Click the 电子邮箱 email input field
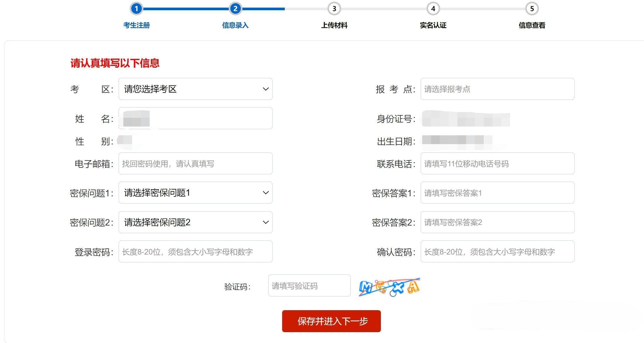644x343 pixels. [195, 163]
